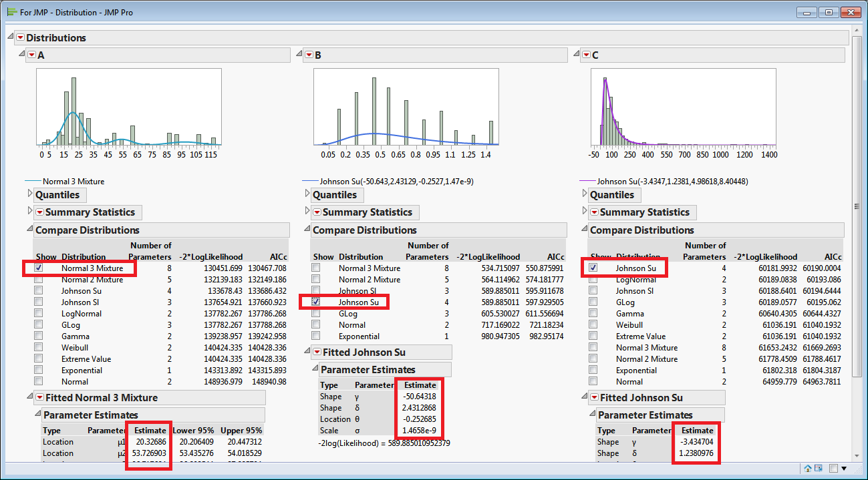Open the Distributions red triangle menu
The width and height of the screenshot is (868, 480).
click(x=20, y=38)
